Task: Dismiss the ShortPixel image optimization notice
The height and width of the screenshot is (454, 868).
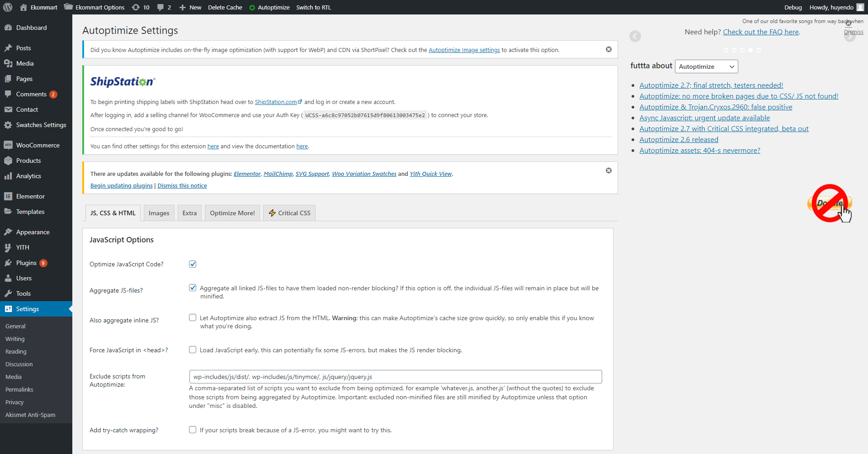Action: pyautogui.click(x=609, y=49)
